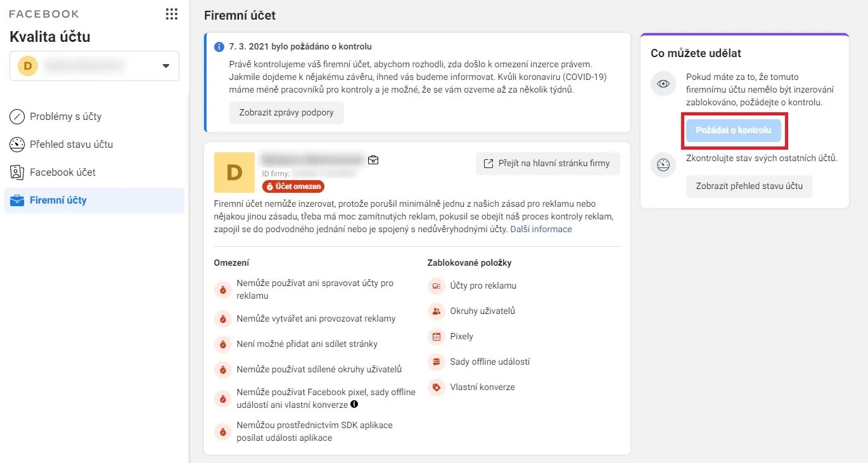
Task: Click the Sady offline událostí icon
Action: coord(436,362)
